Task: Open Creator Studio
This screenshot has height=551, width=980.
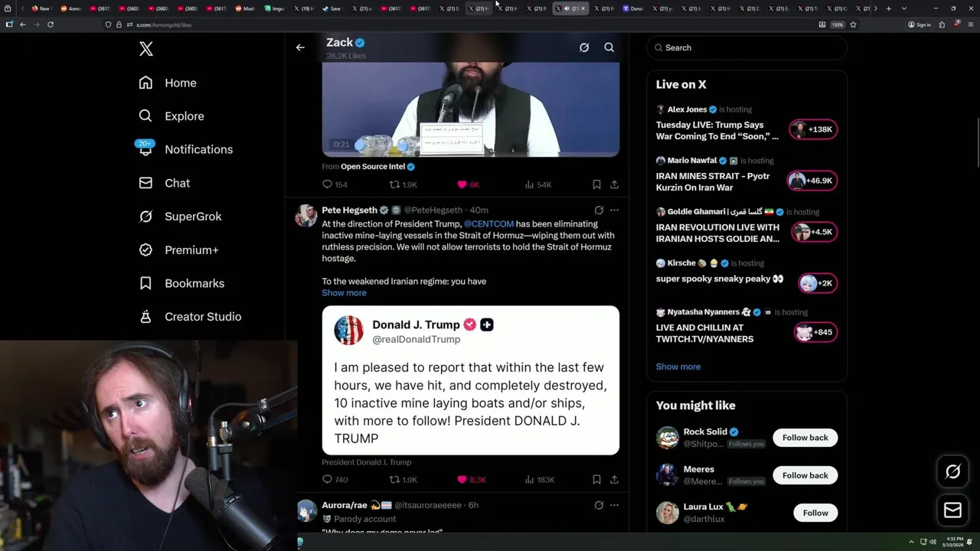Action: pyautogui.click(x=190, y=317)
